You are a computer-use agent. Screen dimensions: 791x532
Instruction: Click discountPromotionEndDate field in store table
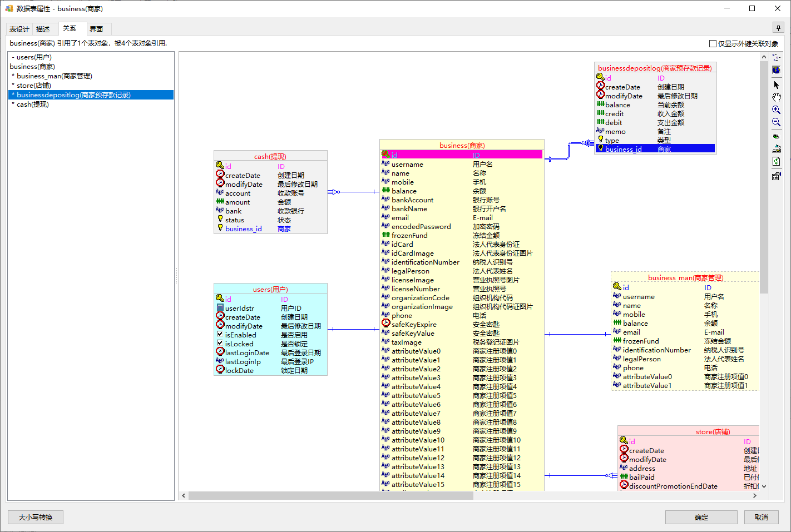point(673,486)
